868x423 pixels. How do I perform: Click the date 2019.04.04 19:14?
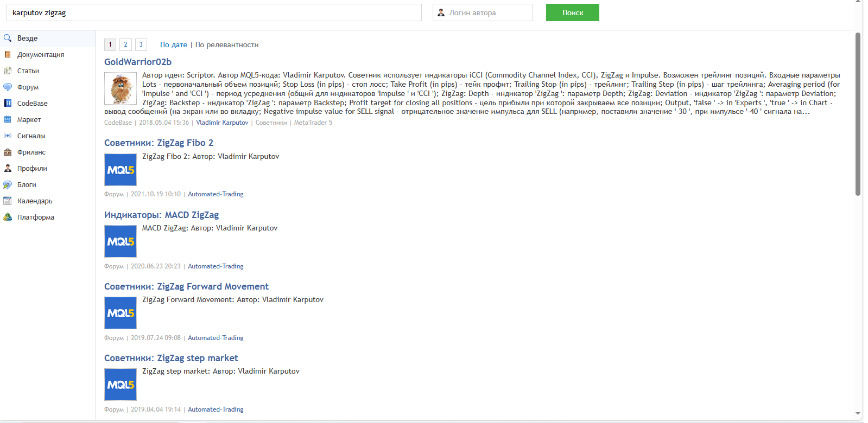pos(156,409)
